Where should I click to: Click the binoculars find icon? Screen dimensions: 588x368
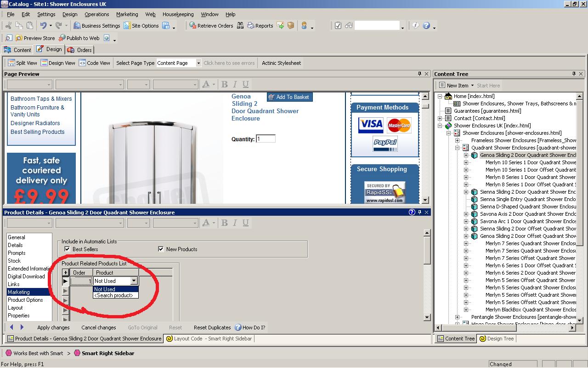point(240,26)
